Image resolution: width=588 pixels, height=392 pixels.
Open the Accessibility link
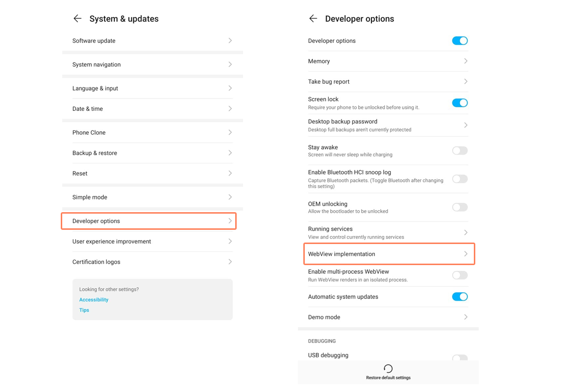94,299
